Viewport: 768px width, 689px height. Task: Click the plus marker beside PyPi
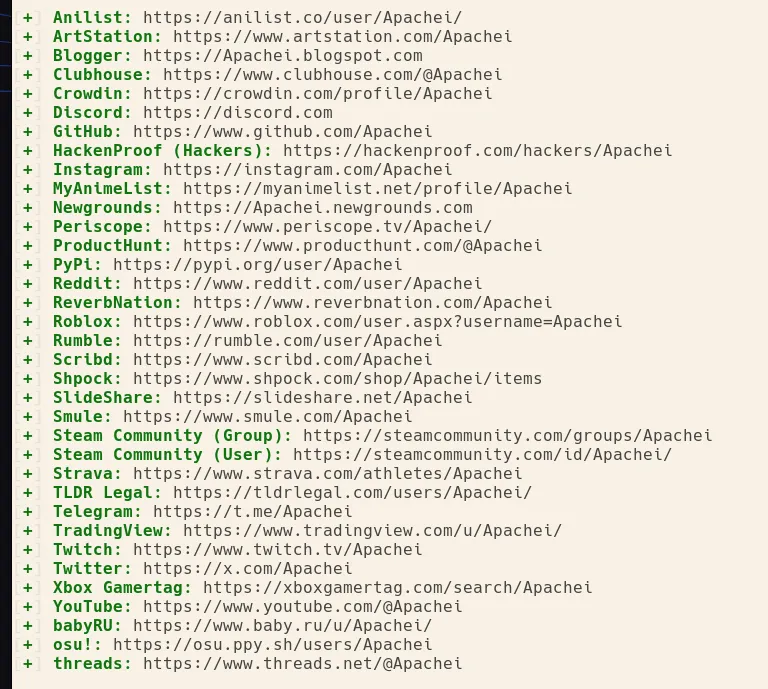pos(28,265)
